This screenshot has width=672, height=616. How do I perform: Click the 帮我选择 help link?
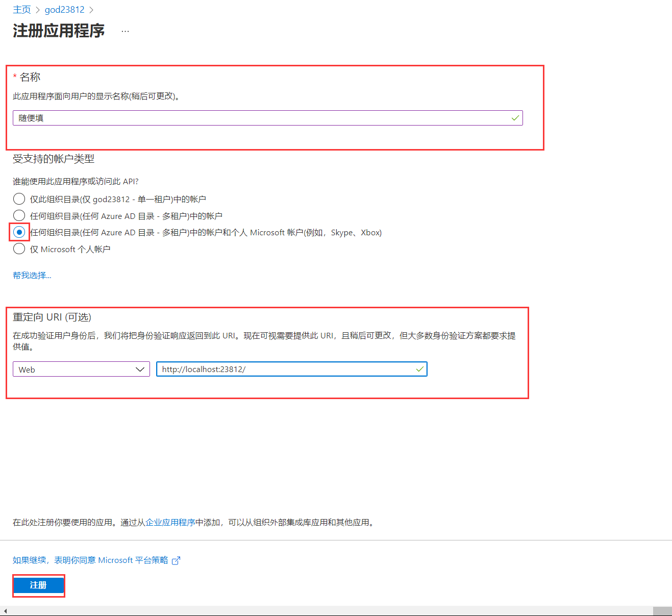pyautogui.click(x=32, y=276)
